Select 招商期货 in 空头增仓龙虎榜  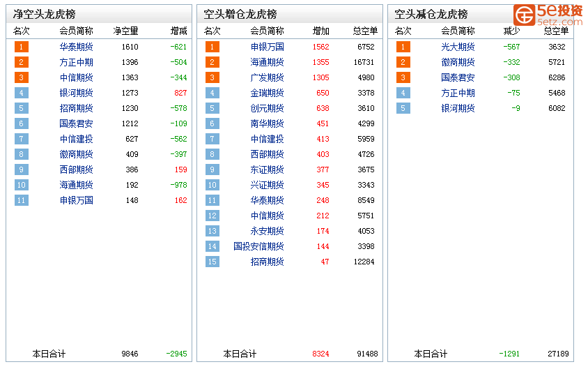pos(267,262)
